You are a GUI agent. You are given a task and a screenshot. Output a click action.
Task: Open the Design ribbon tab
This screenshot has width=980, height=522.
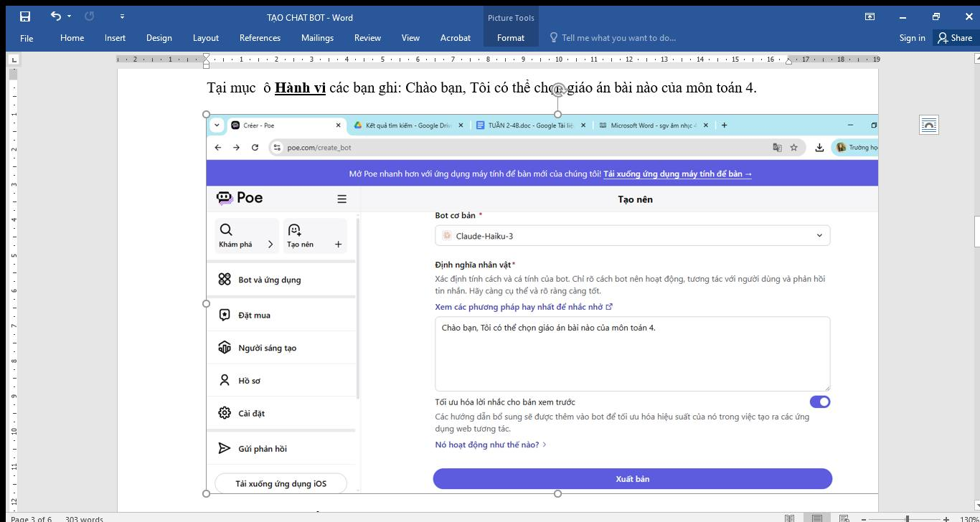point(159,38)
